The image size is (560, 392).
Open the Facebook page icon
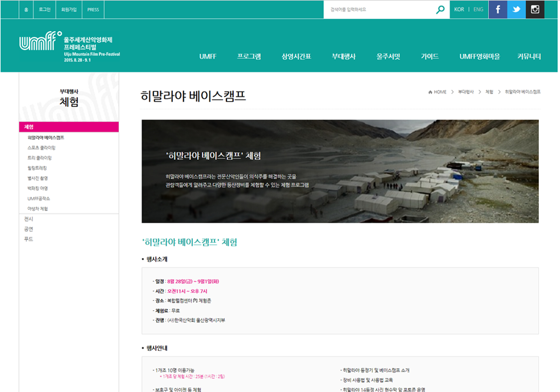tap(498, 9)
